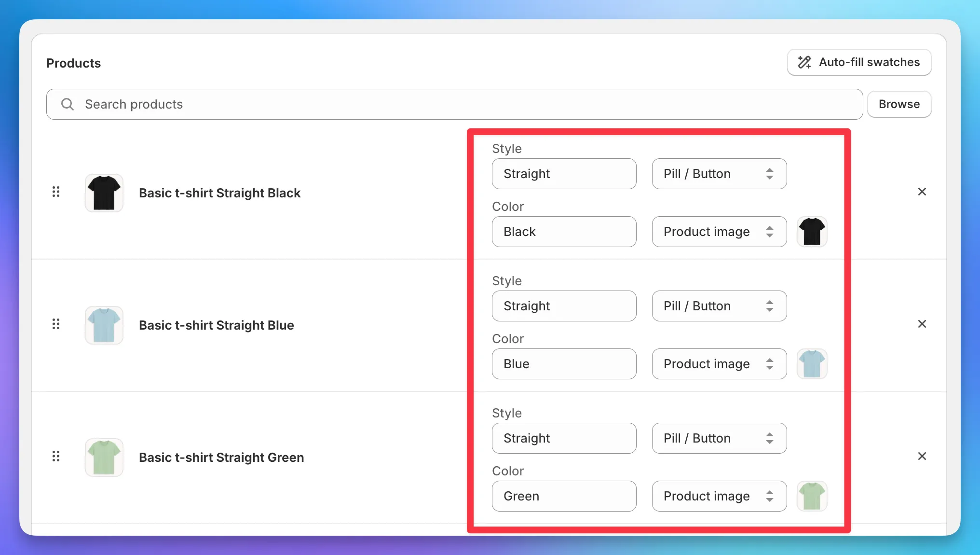The width and height of the screenshot is (980, 555).
Task: Edit the Style value field for Green t-shirt
Action: coord(564,438)
